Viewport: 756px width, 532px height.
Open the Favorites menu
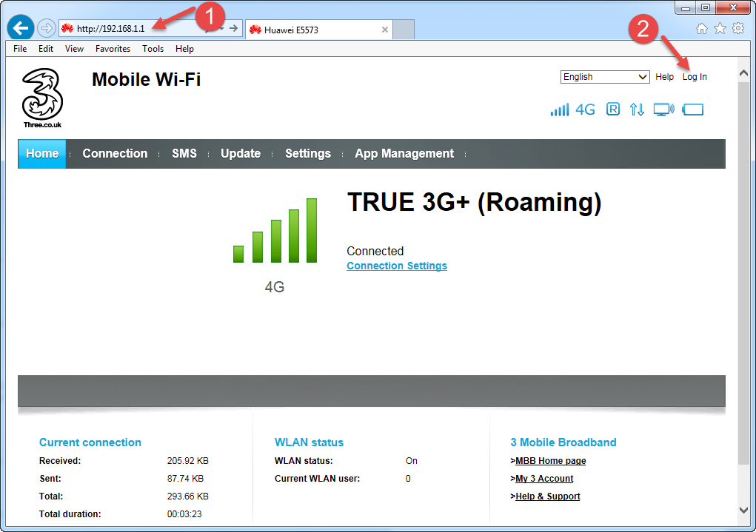pos(113,49)
